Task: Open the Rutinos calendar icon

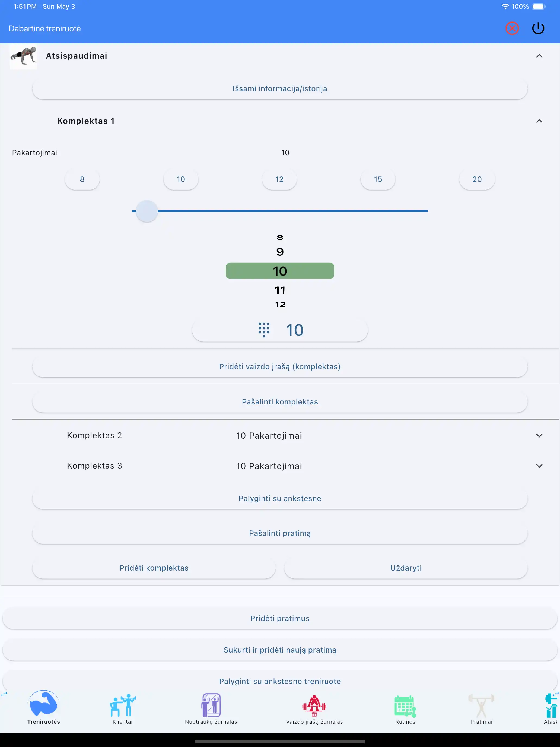Action: tap(405, 706)
